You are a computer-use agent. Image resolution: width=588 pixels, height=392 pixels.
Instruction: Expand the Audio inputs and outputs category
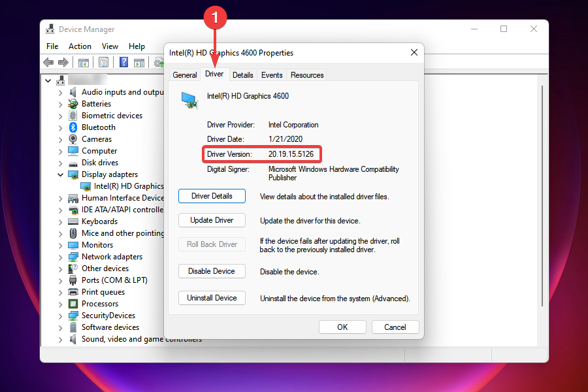(60, 93)
